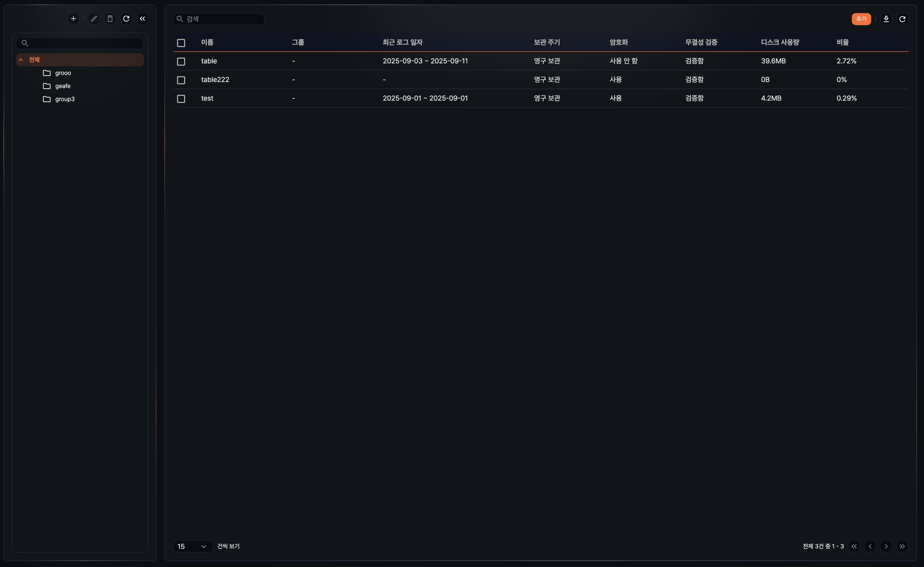The width and height of the screenshot is (924, 567).
Task: Go to the last page
Action: pyautogui.click(x=902, y=546)
